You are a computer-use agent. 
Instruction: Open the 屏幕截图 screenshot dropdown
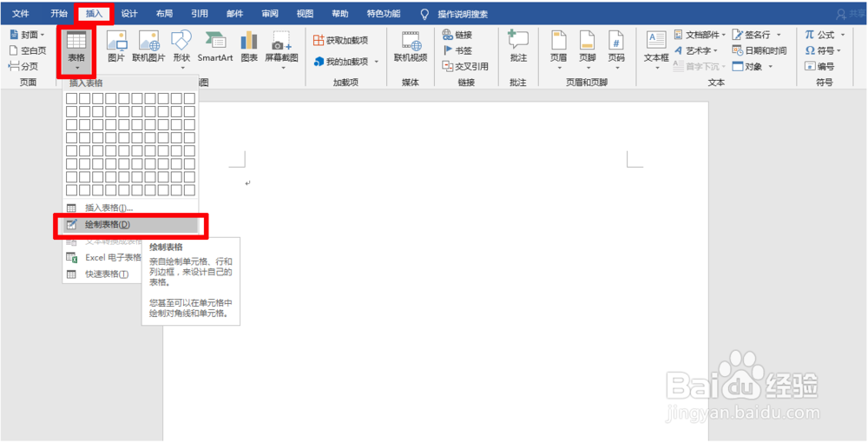tap(282, 50)
